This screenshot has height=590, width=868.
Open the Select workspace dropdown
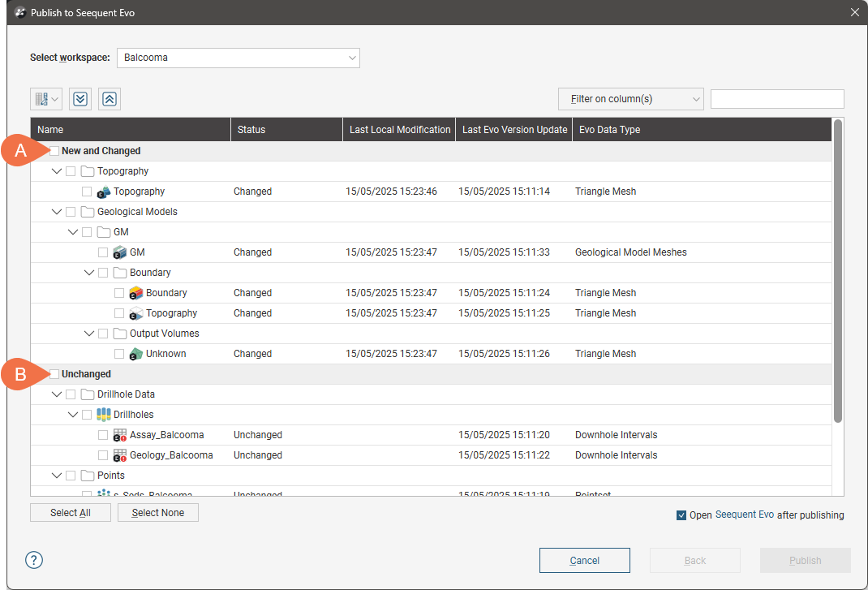238,58
